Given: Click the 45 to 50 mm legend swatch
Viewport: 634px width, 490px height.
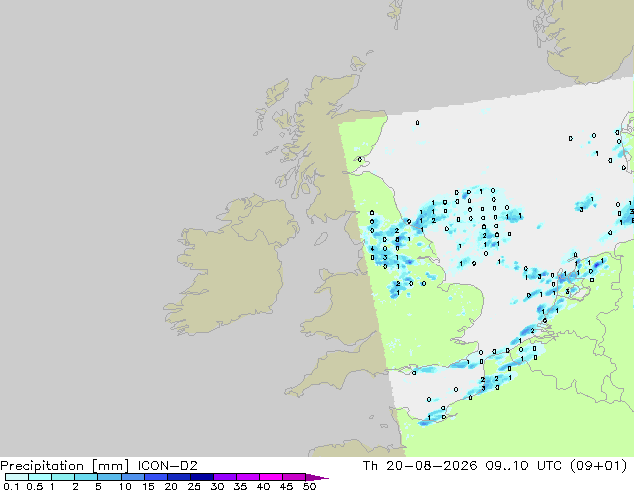Looking at the screenshot, I should 294,477.
